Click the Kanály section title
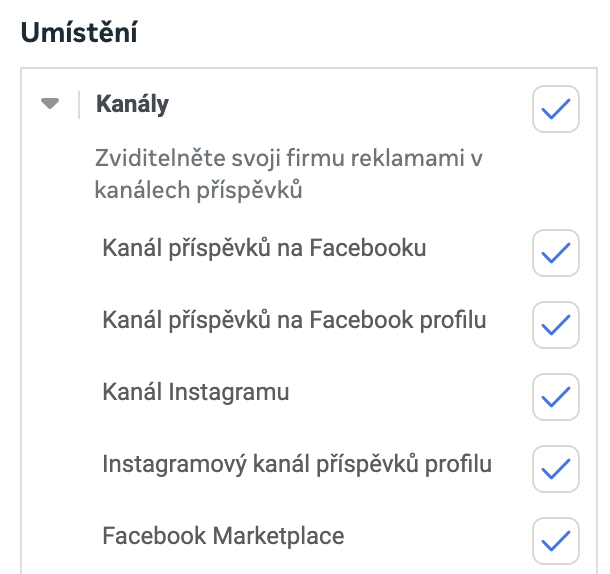Viewport: 610px width, 574px height. pos(132,103)
